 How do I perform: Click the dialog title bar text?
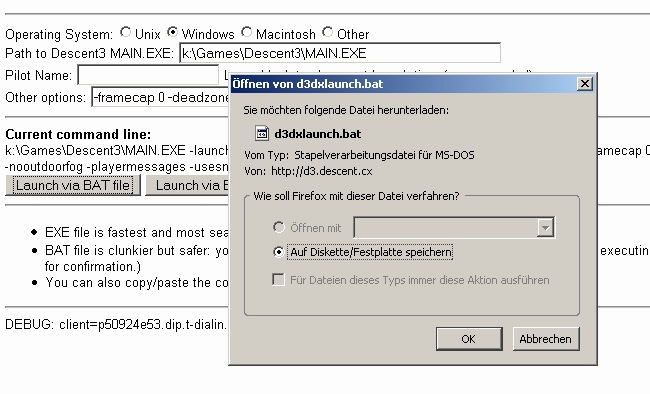click(x=308, y=84)
